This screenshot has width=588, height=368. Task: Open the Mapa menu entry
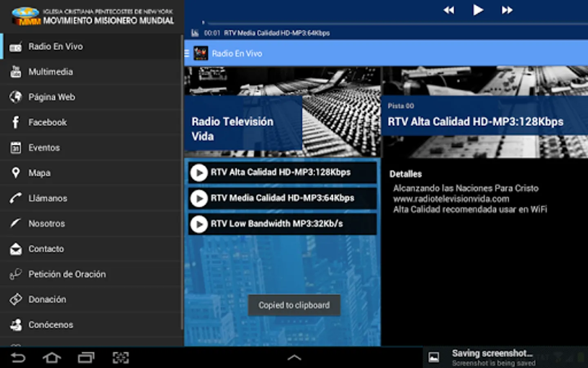[x=91, y=173]
